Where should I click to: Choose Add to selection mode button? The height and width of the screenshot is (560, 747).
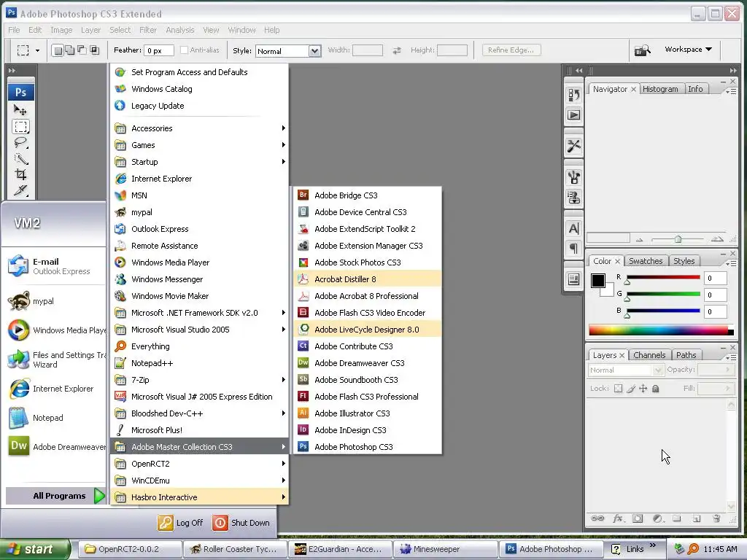point(69,50)
